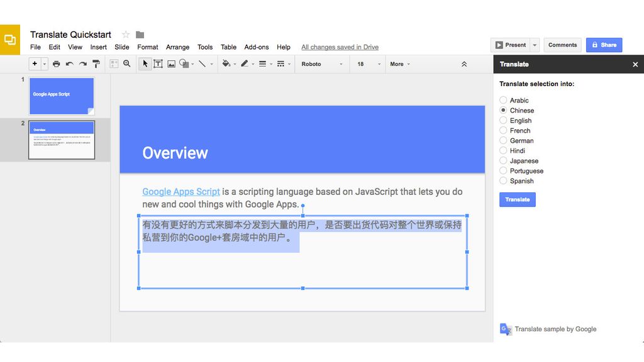The image size is (644, 362).
Task: Expand the More toolbar options
Action: pos(400,63)
